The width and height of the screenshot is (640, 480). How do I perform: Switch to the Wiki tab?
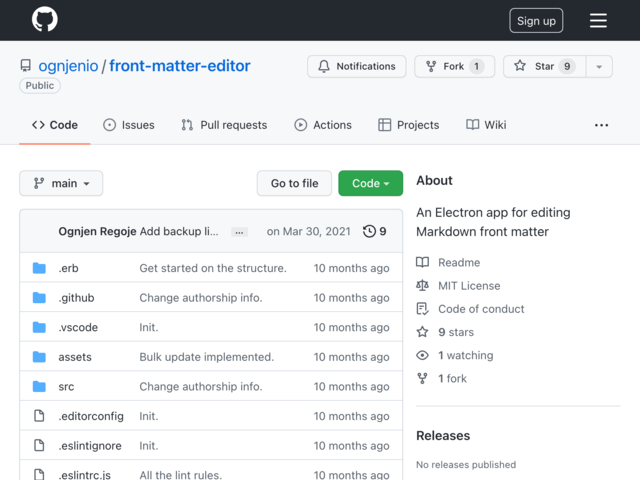pyautogui.click(x=486, y=125)
